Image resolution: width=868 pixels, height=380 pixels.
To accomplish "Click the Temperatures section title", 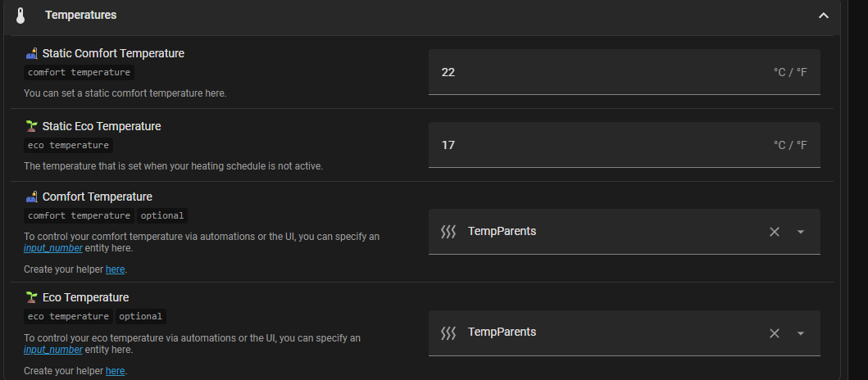I will click(x=80, y=16).
